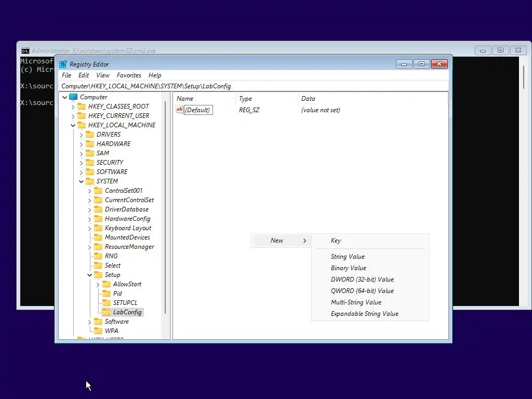Open the Edit menu
The width and height of the screenshot is (532, 399).
pyautogui.click(x=84, y=75)
